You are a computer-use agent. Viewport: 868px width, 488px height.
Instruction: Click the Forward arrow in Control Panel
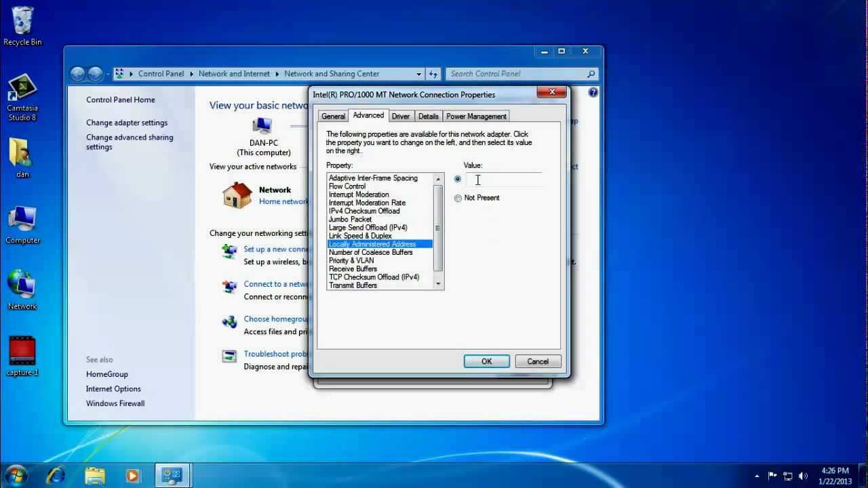click(96, 74)
